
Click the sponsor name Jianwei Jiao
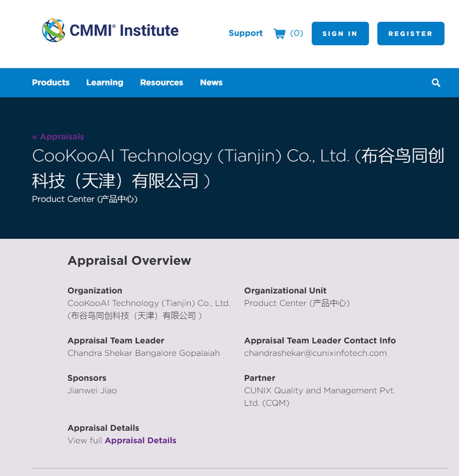[x=92, y=390]
